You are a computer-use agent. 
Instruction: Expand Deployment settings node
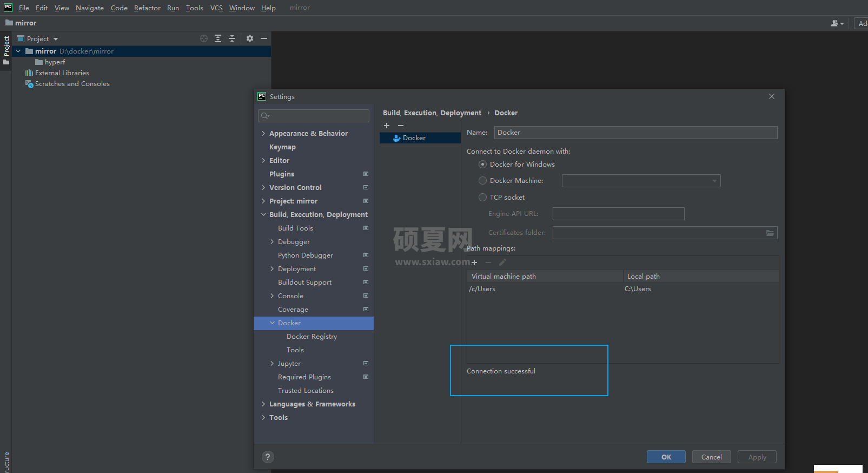[x=272, y=269]
